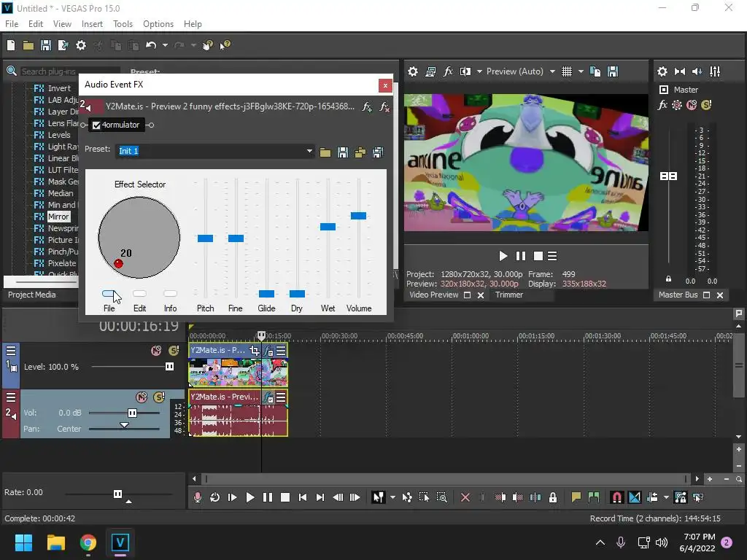Mute audio track 2
This screenshot has width=747, height=560.
(142, 397)
